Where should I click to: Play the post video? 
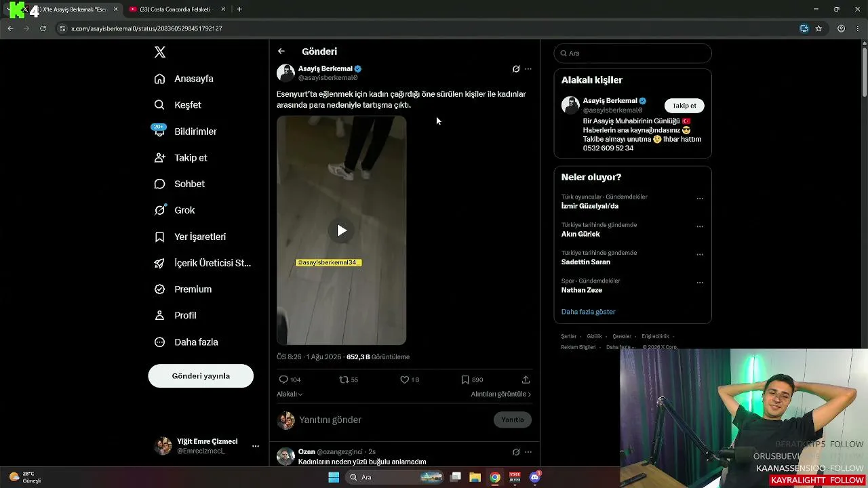pyautogui.click(x=342, y=230)
